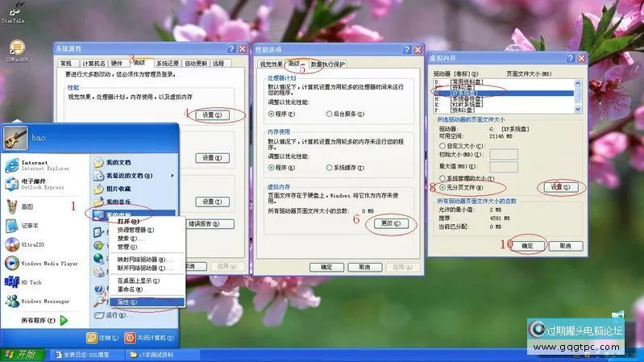Expand 所有程序 green arrow

click(x=64, y=320)
